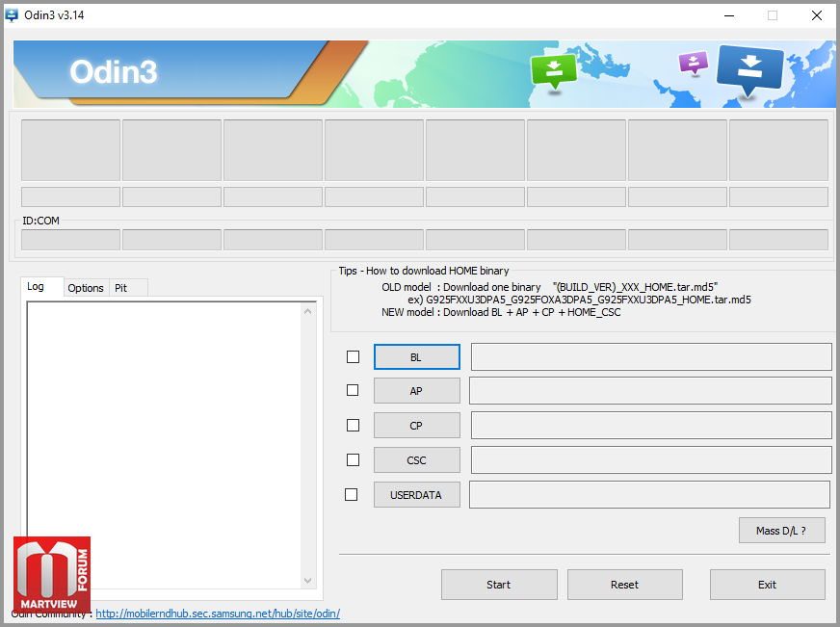The image size is (840, 627).
Task: Click the green download icon in banner
Action: click(x=553, y=72)
